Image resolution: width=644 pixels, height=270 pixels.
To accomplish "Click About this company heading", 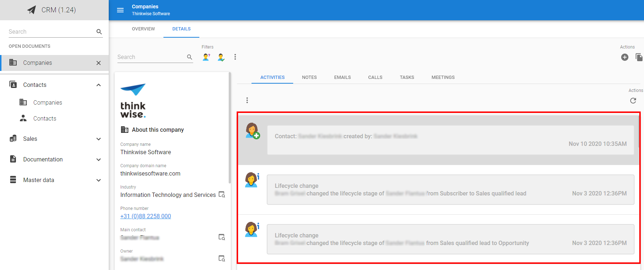I will coord(158,130).
